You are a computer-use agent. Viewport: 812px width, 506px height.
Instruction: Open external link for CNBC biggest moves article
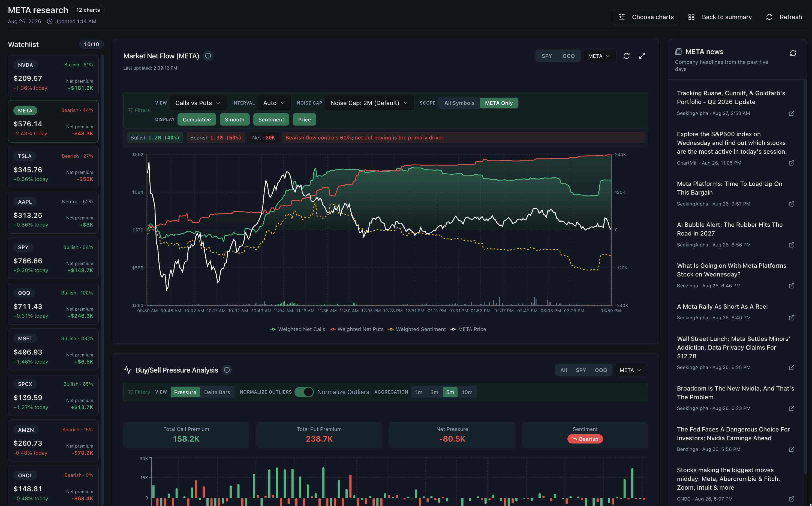pos(791,499)
